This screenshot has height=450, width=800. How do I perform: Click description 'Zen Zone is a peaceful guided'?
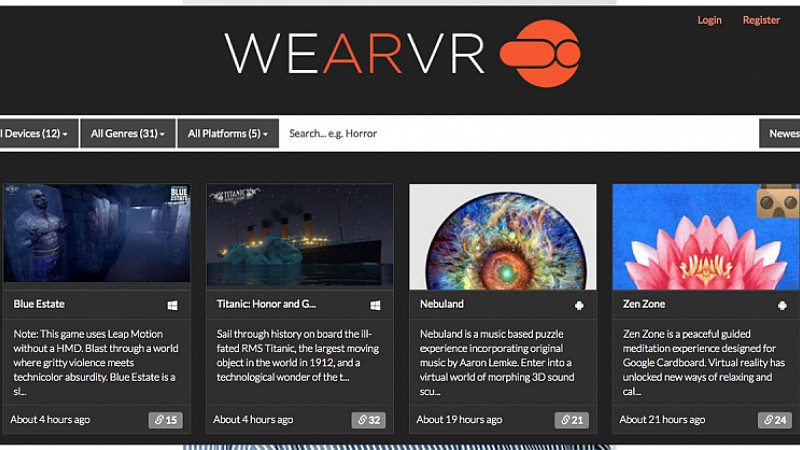pyautogui.click(x=704, y=363)
